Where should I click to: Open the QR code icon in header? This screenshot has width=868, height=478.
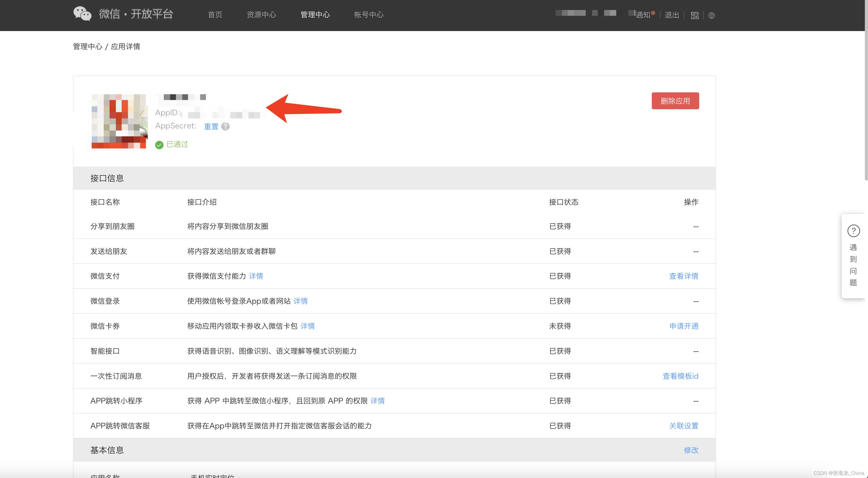(x=694, y=15)
